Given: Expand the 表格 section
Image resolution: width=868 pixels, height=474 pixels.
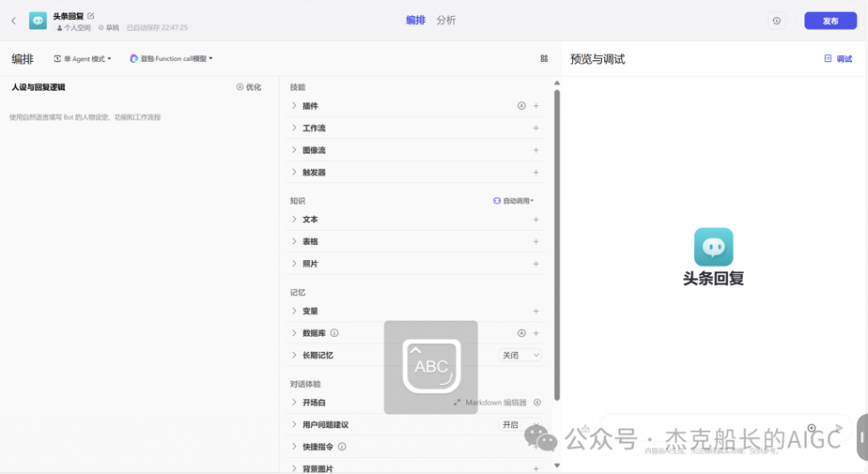Looking at the screenshot, I should click(x=294, y=242).
